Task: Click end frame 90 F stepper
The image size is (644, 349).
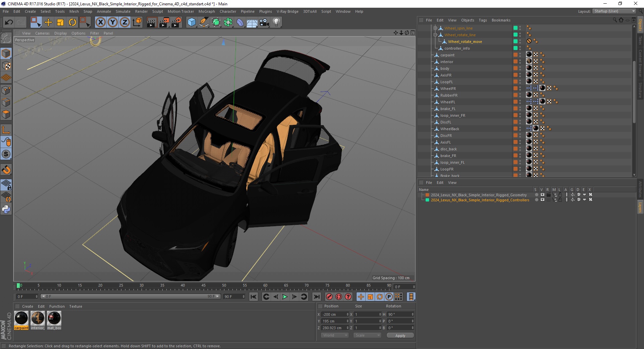Action: [x=244, y=297]
